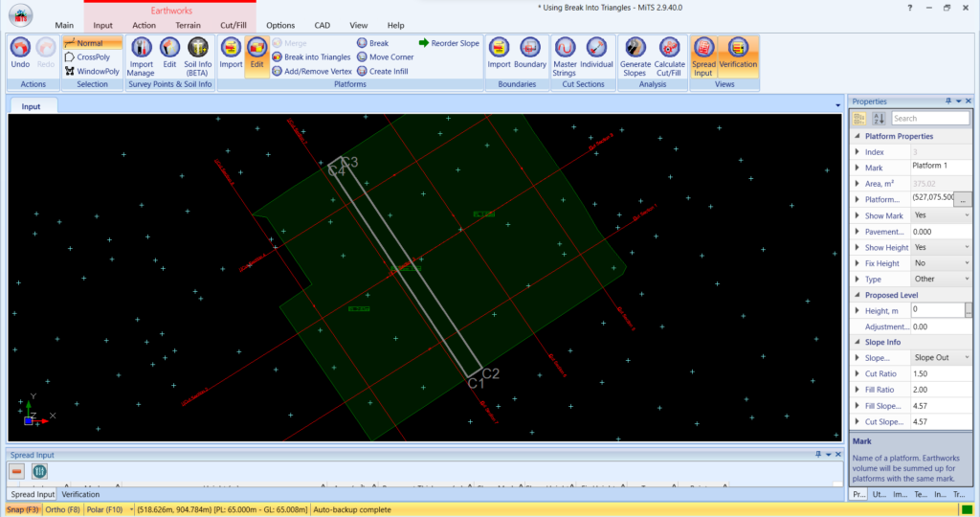Click the Break platform tool
Viewport: 980px width, 517px height.
point(372,43)
